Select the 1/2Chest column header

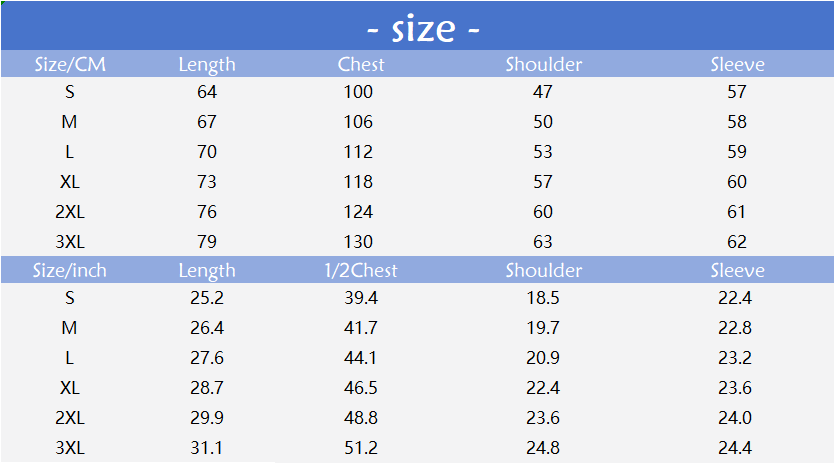pyautogui.click(x=361, y=270)
